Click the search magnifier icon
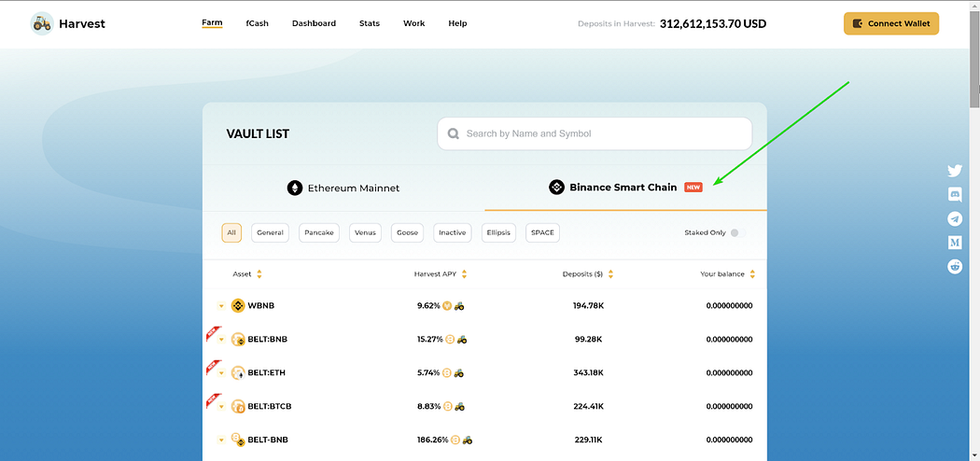This screenshot has height=461, width=980. click(x=454, y=133)
